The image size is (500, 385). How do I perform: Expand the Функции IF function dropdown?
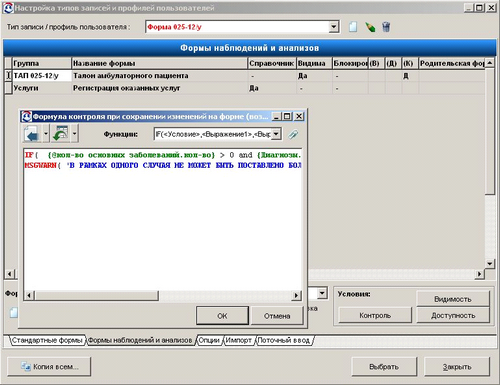point(276,134)
